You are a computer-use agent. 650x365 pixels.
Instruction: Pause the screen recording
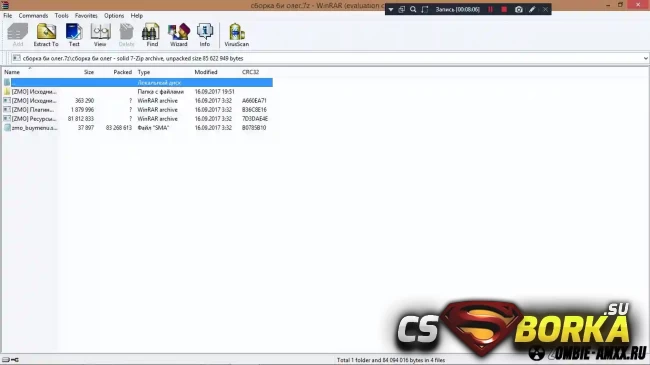pos(490,9)
